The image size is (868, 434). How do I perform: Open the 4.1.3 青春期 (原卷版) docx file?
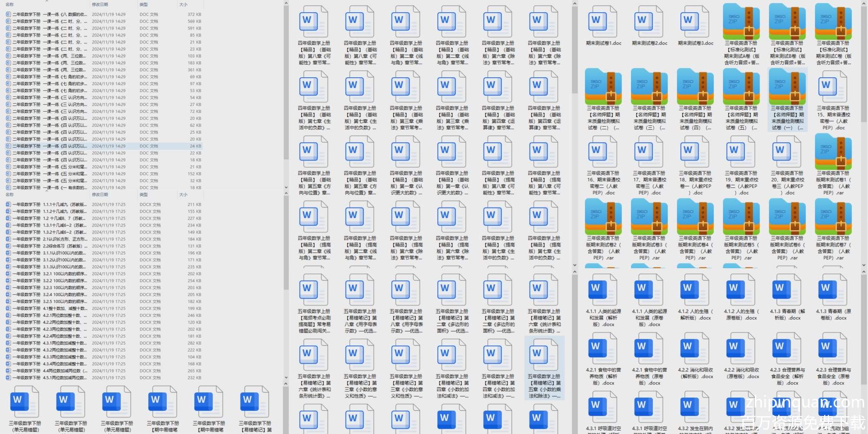click(833, 289)
